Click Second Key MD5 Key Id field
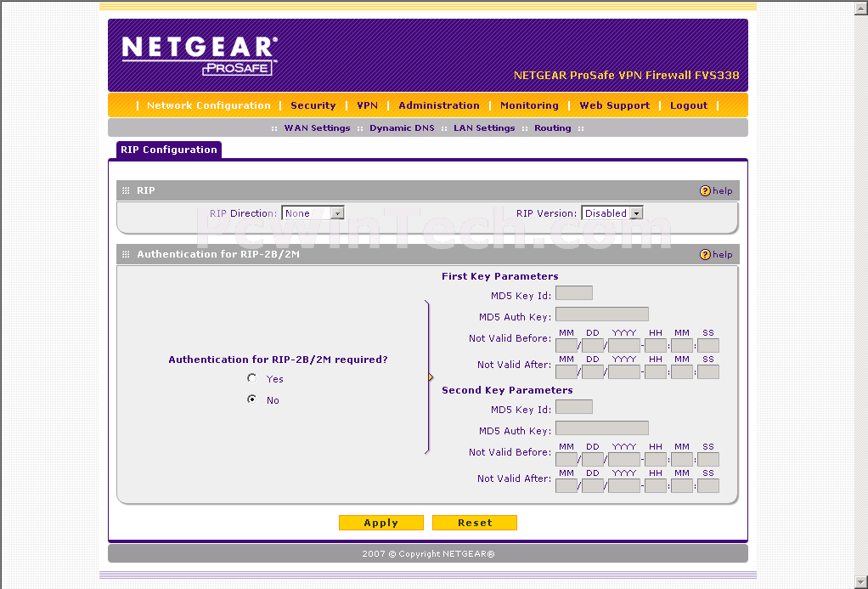Screen dimensions: 868x589 [x=574, y=407]
